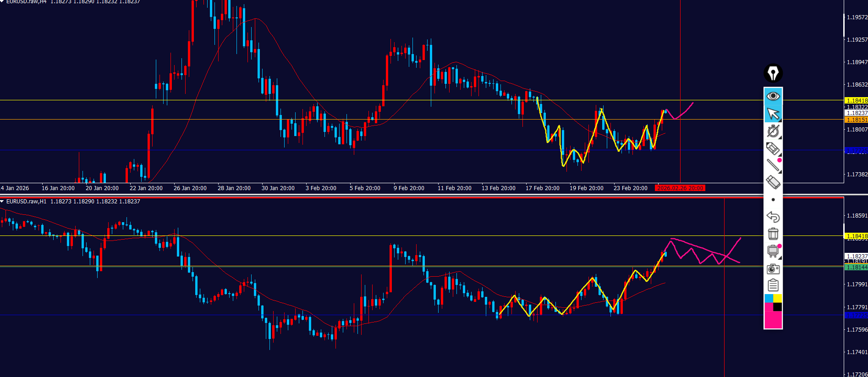
Task: Click the brush size dot
Action: (x=773, y=200)
